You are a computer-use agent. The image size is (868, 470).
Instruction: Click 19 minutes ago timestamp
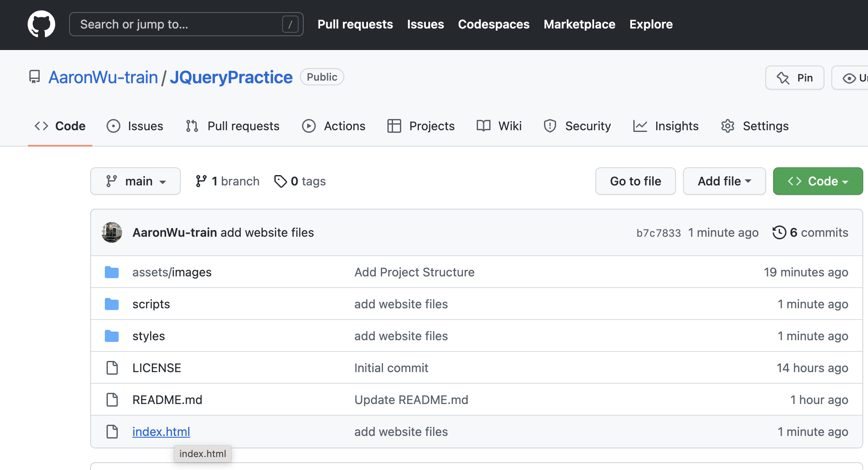tap(806, 272)
